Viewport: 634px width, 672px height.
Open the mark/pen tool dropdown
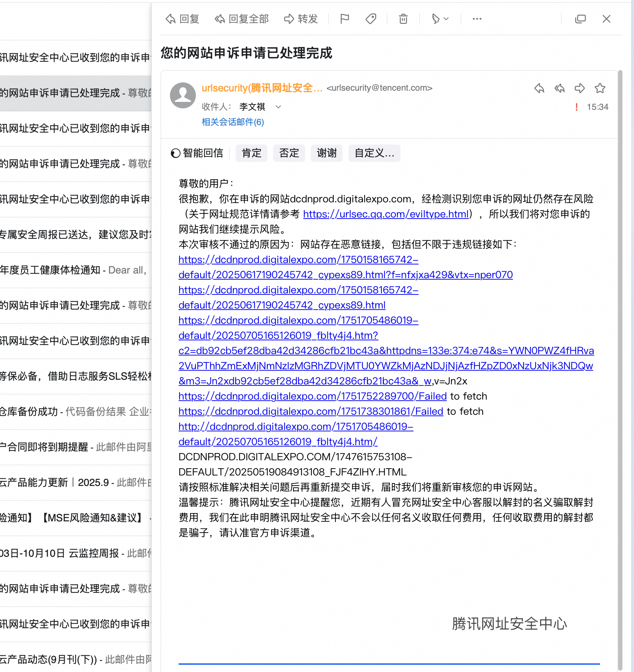(x=440, y=19)
